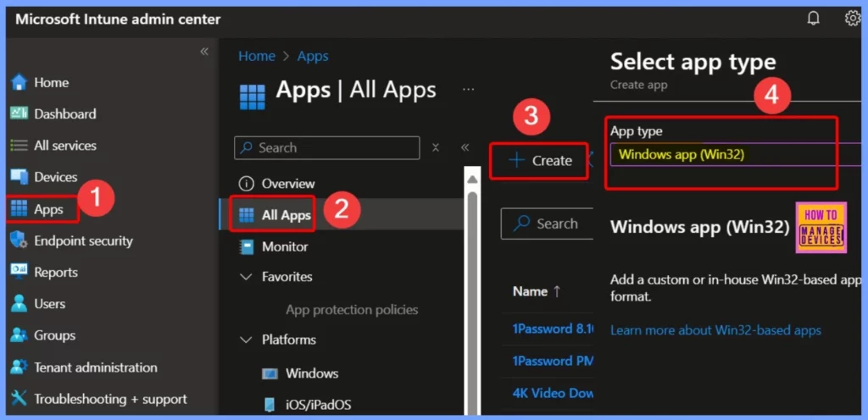Open the Apps sidebar item
868x420 pixels.
click(37, 209)
